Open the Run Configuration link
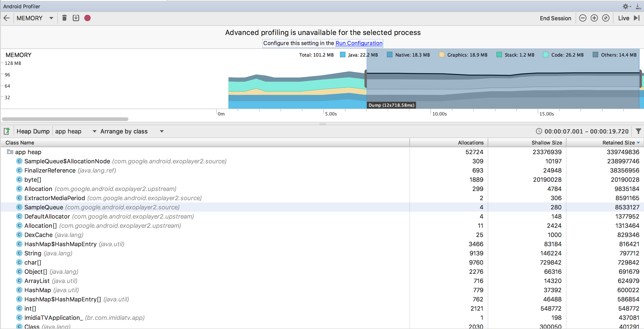The width and height of the screenshot is (644, 329). (359, 43)
